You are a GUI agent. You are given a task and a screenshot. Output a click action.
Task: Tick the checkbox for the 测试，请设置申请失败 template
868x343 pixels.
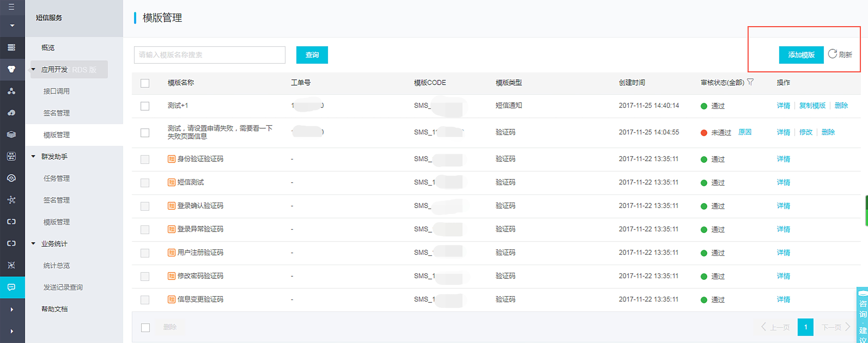[145, 133]
